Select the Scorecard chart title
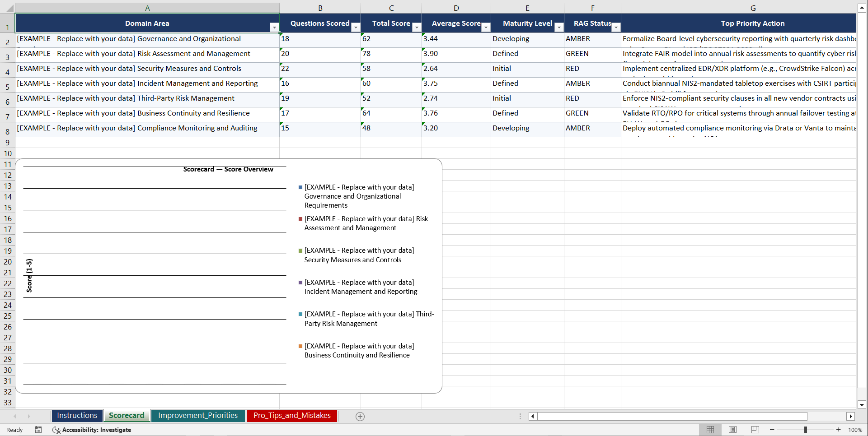Image resolution: width=868 pixels, height=436 pixels. tap(228, 169)
